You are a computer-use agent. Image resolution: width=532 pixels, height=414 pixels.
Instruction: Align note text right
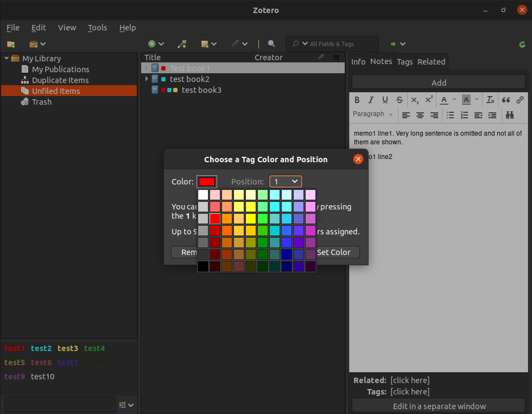tap(434, 115)
